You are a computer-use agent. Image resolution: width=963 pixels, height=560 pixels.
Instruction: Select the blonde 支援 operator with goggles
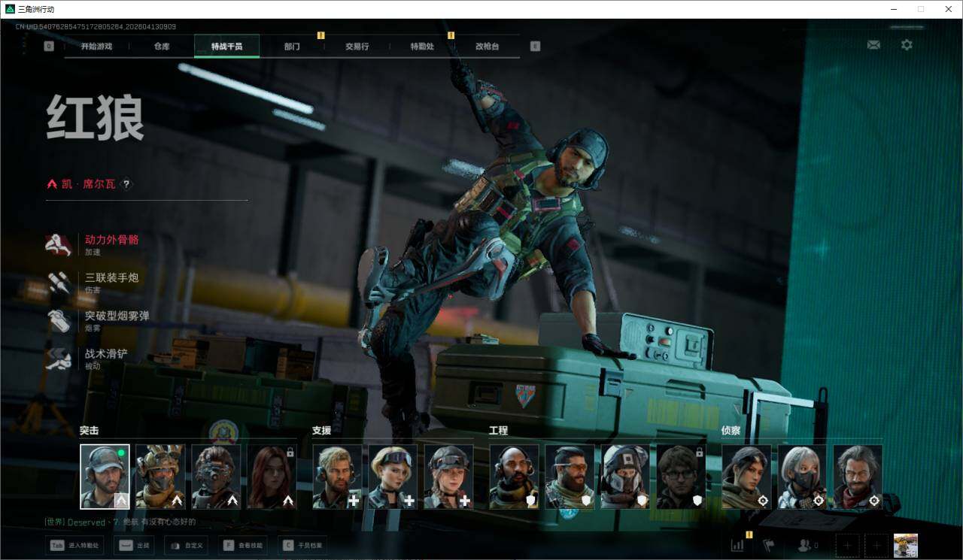coord(393,477)
